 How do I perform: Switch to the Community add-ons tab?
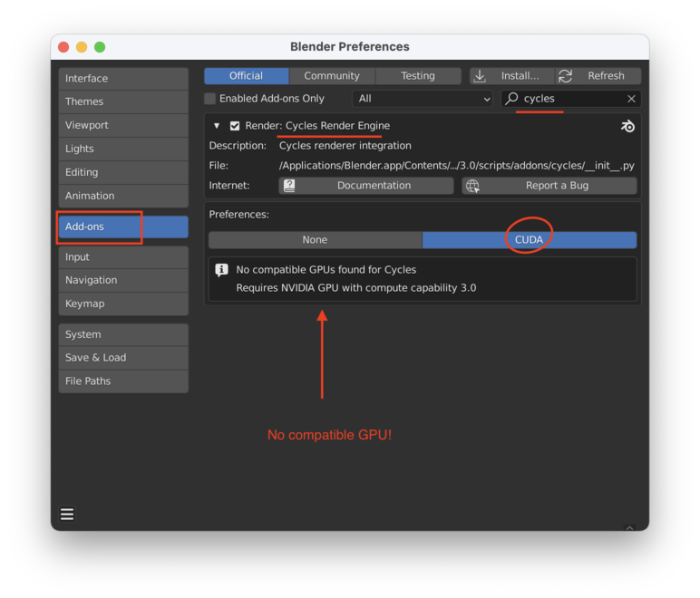coord(332,76)
